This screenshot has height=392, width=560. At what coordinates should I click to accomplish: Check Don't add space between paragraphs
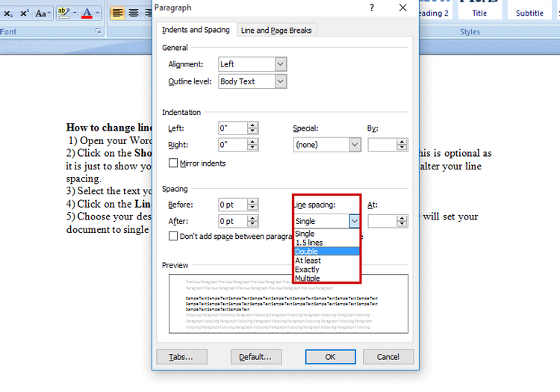click(173, 236)
